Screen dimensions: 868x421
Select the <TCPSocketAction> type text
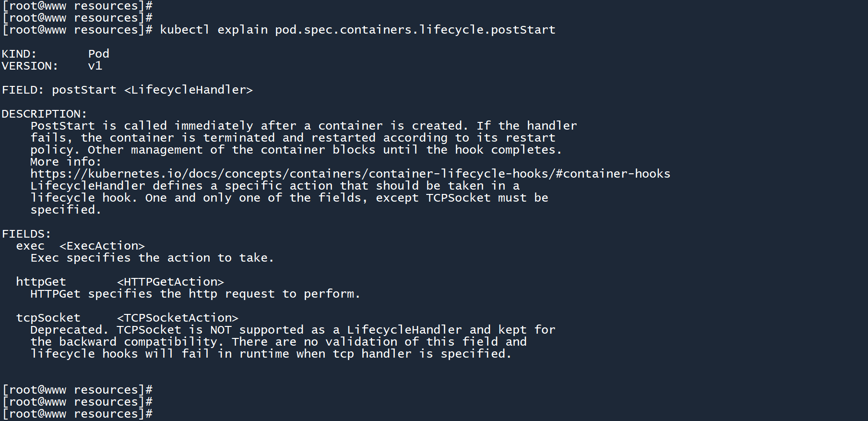pos(178,318)
